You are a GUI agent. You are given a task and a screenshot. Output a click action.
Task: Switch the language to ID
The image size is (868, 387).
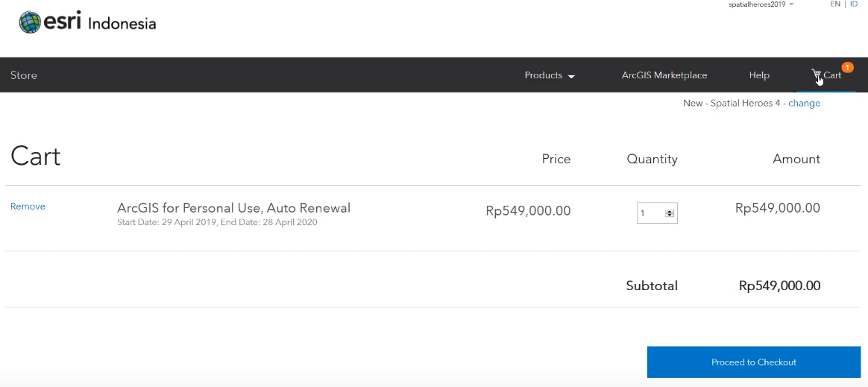[x=854, y=4]
